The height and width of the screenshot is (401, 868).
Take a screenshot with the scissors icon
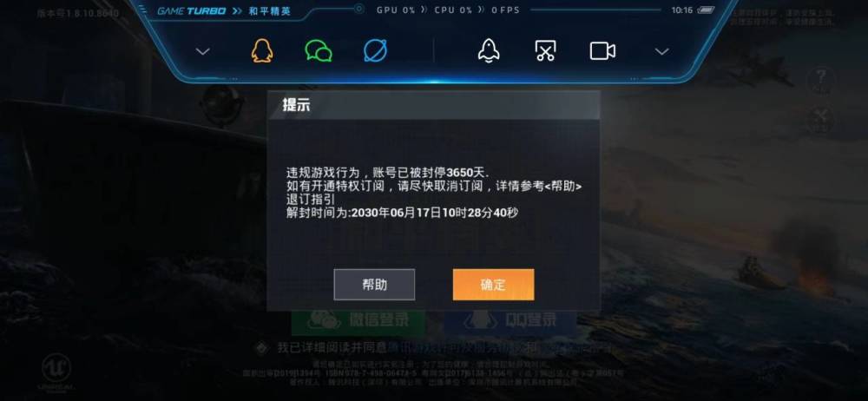coord(545,51)
